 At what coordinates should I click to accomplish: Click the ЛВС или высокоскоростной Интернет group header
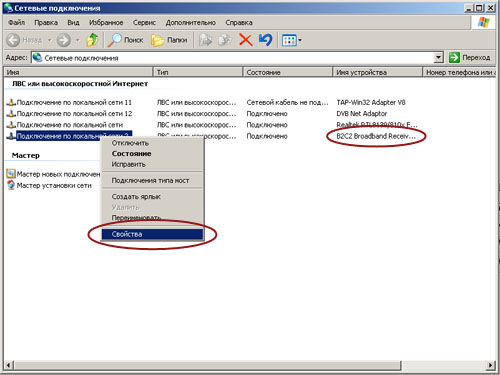80,84
